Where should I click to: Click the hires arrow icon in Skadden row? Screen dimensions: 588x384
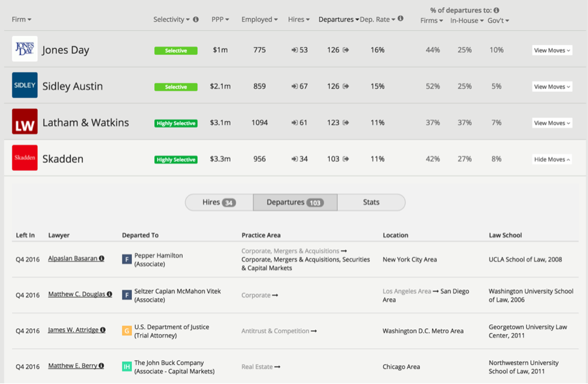pos(295,159)
